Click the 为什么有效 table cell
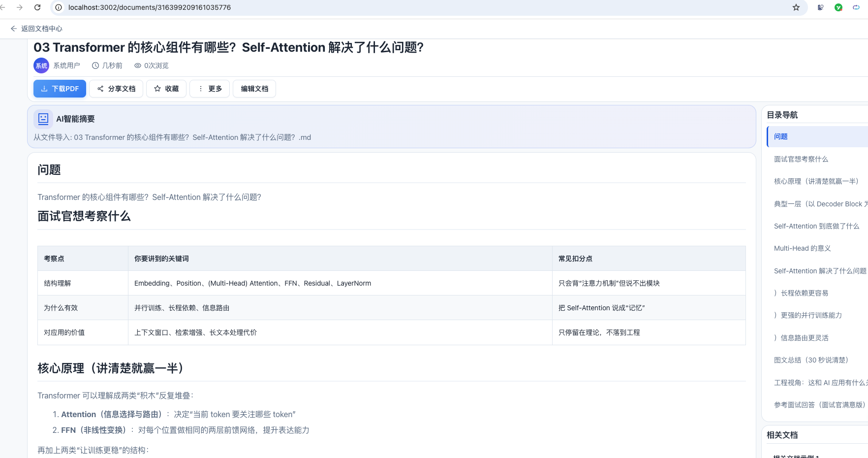Image resolution: width=868 pixels, height=458 pixels. click(83, 308)
